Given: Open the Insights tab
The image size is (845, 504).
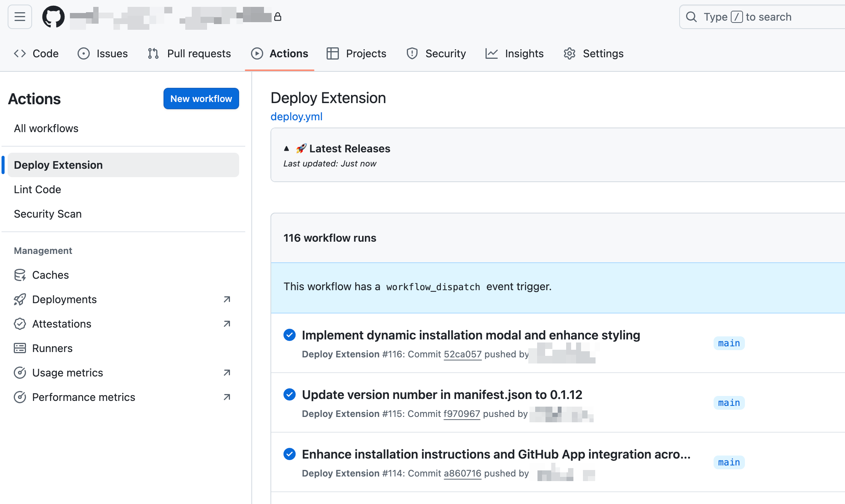Looking at the screenshot, I should [515, 53].
